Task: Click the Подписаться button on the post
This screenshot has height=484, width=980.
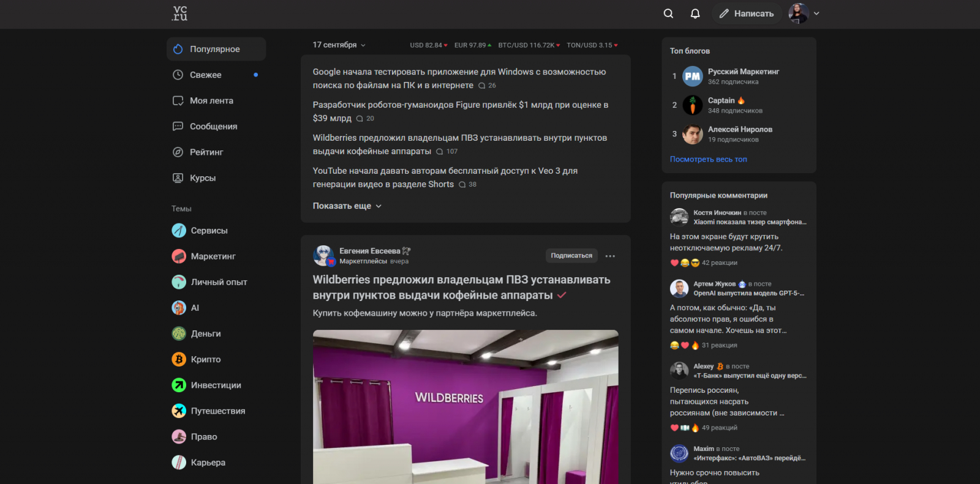Action: pyautogui.click(x=571, y=256)
